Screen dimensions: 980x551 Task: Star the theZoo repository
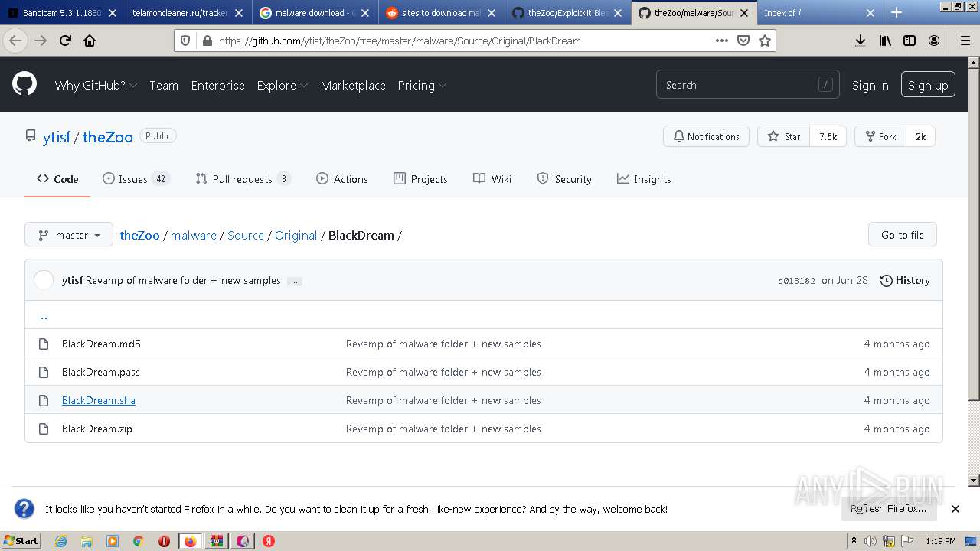click(783, 136)
